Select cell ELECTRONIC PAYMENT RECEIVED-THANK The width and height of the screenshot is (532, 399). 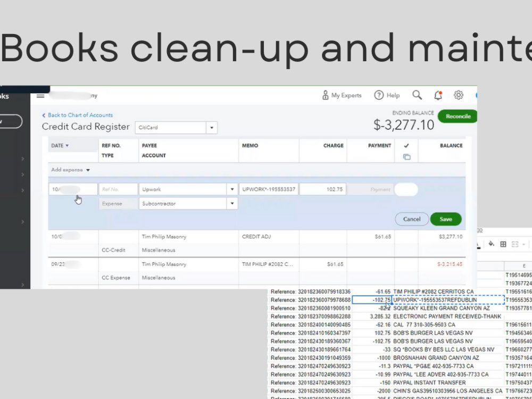tap(448, 317)
